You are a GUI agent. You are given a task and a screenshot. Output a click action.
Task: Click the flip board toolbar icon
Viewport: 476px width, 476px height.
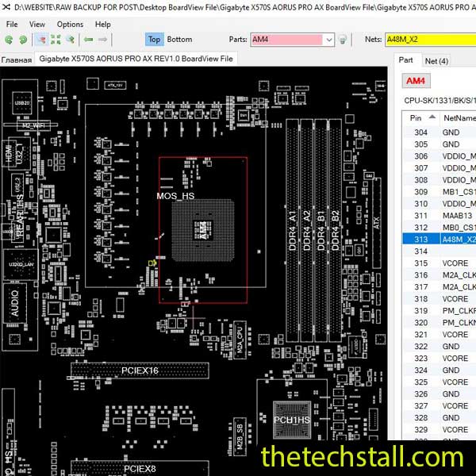[x=71, y=39]
